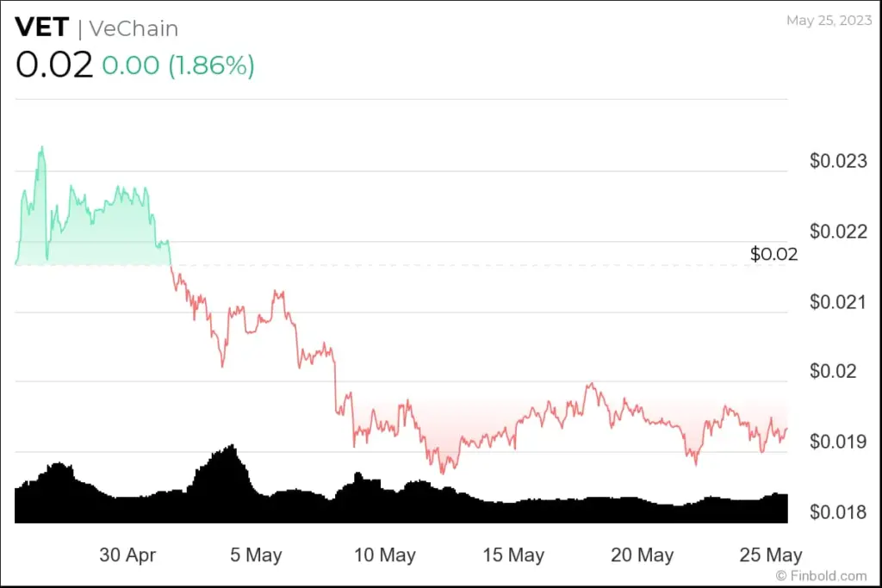Click the VeChain name label
The width and height of the screenshot is (882, 588).
[x=134, y=28]
